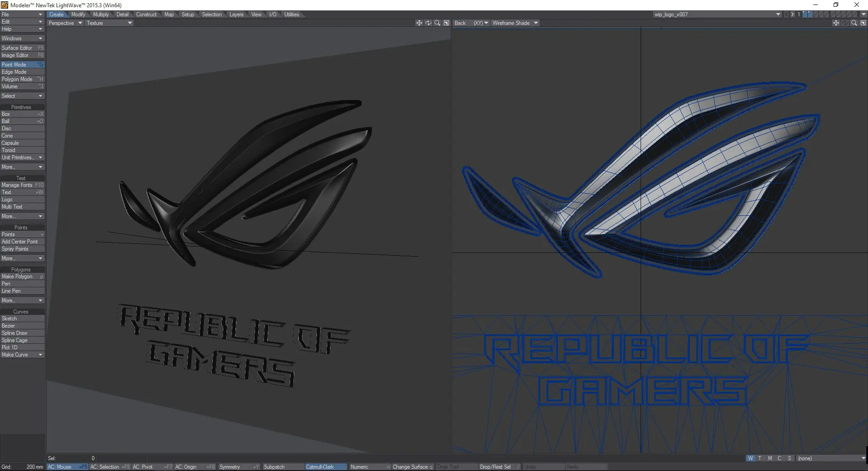Open Wireframe Shade display dropdown

(515, 23)
